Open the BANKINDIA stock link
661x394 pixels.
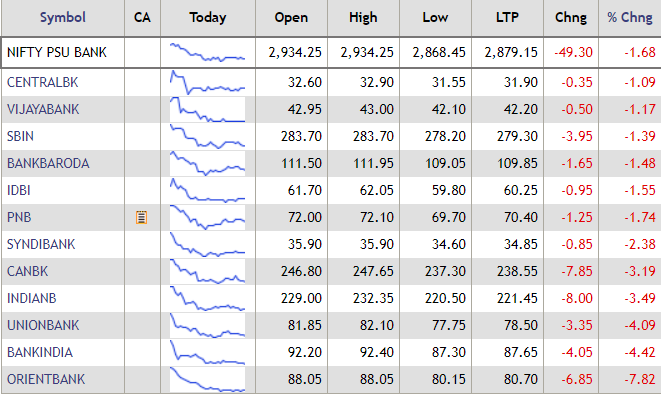point(40,352)
